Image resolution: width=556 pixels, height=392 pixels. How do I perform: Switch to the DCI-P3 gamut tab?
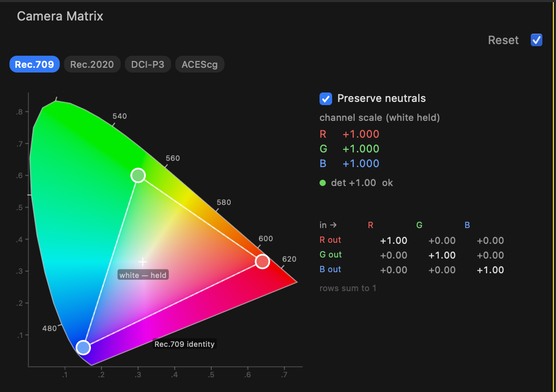(x=148, y=64)
